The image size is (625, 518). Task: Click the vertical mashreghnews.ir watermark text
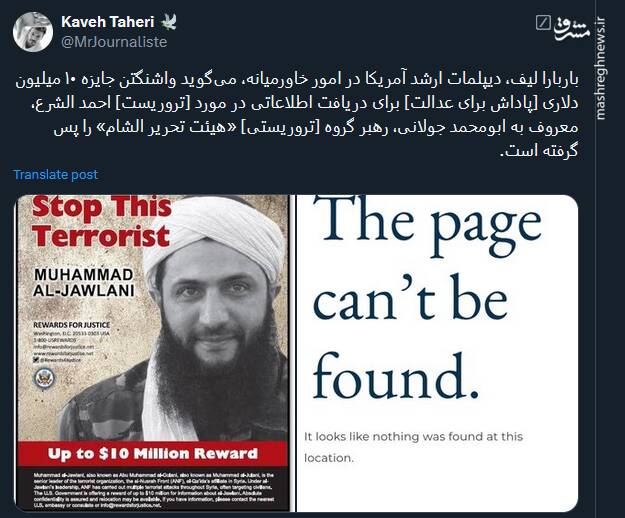[601, 69]
